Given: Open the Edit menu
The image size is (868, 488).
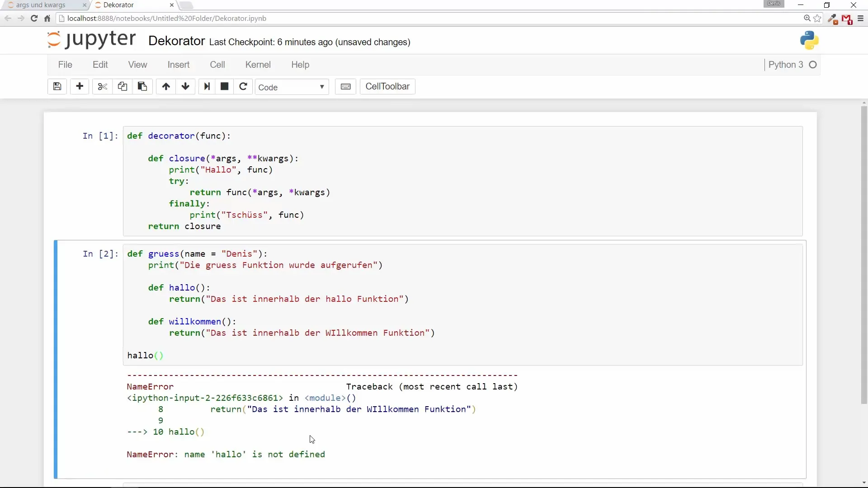Looking at the screenshot, I should click(100, 65).
